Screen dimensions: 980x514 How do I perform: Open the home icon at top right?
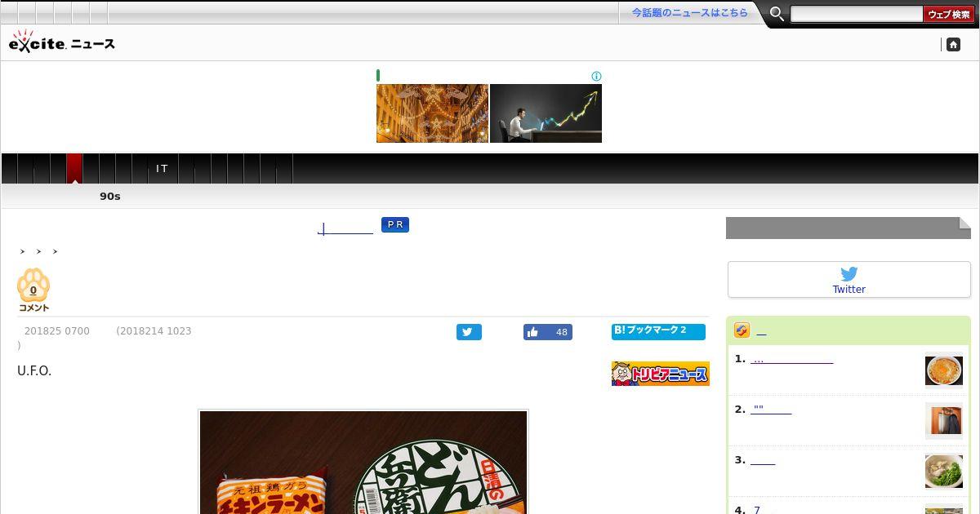pyautogui.click(x=953, y=45)
